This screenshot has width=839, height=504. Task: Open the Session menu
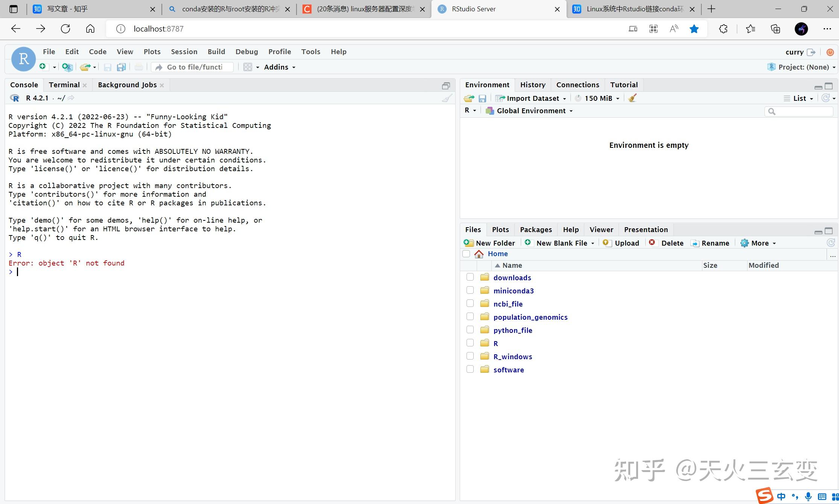[184, 52]
